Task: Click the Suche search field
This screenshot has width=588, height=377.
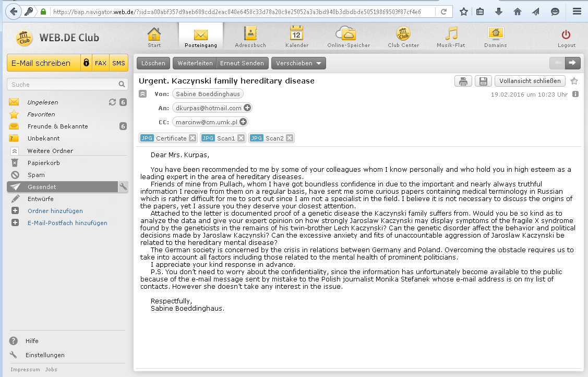Action: (x=63, y=84)
